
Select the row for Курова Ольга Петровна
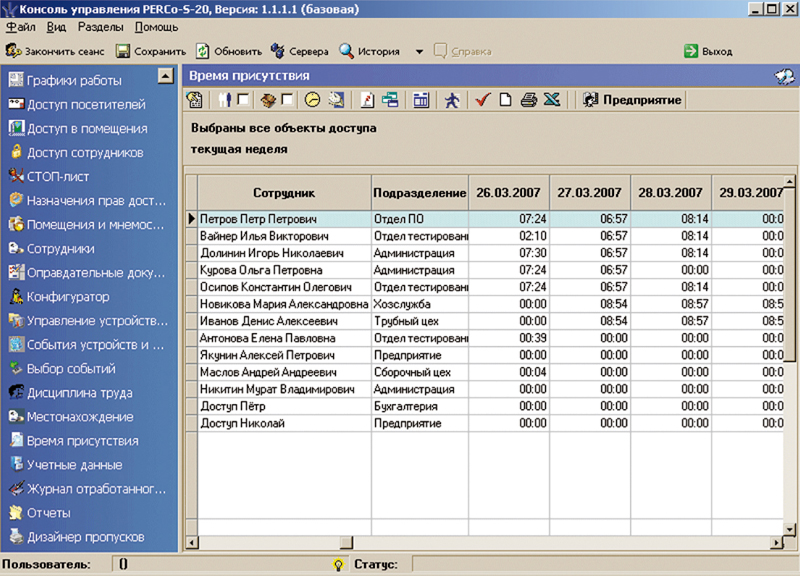[x=261, y=270]
